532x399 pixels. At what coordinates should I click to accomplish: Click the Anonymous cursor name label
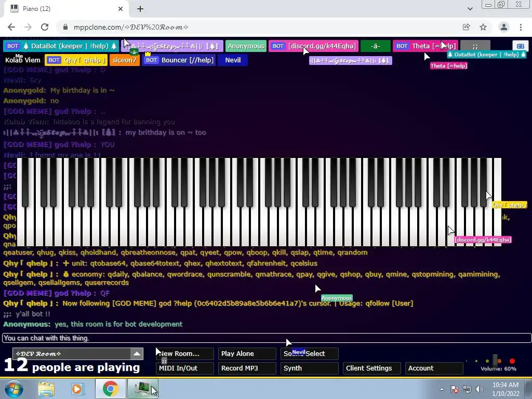[x=337, y=298]
